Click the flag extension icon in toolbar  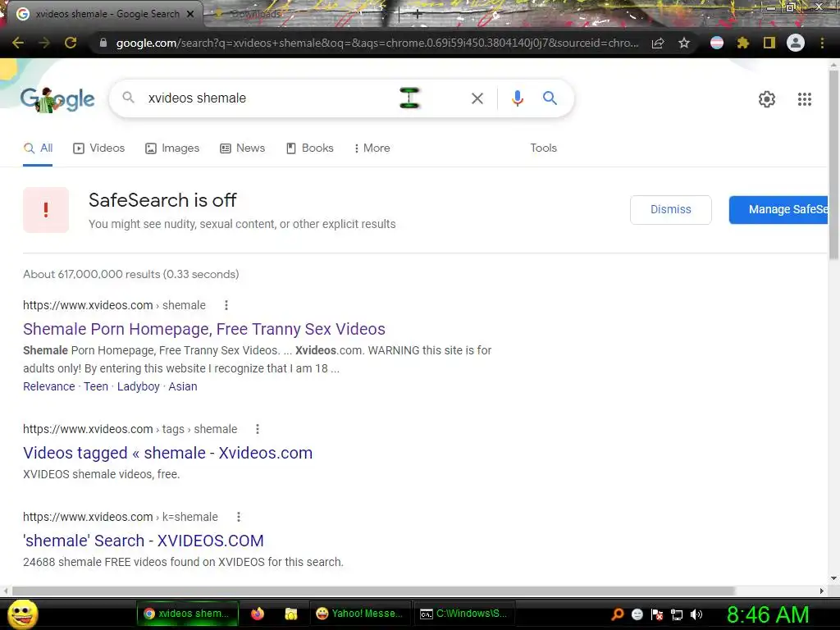click(x=717, y=43)
